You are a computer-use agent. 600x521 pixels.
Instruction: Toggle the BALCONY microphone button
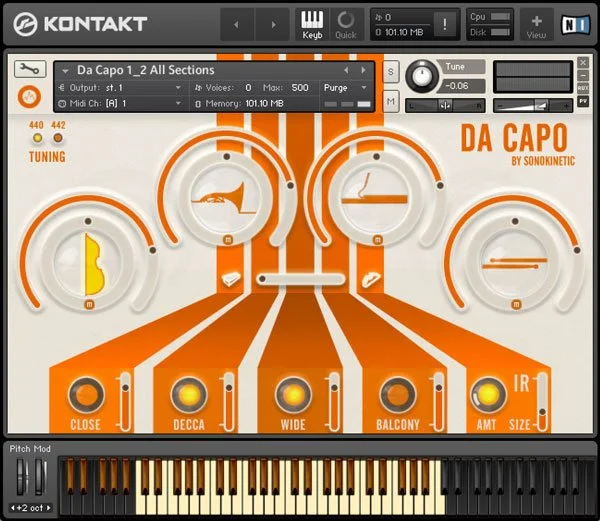coord(398,395)
